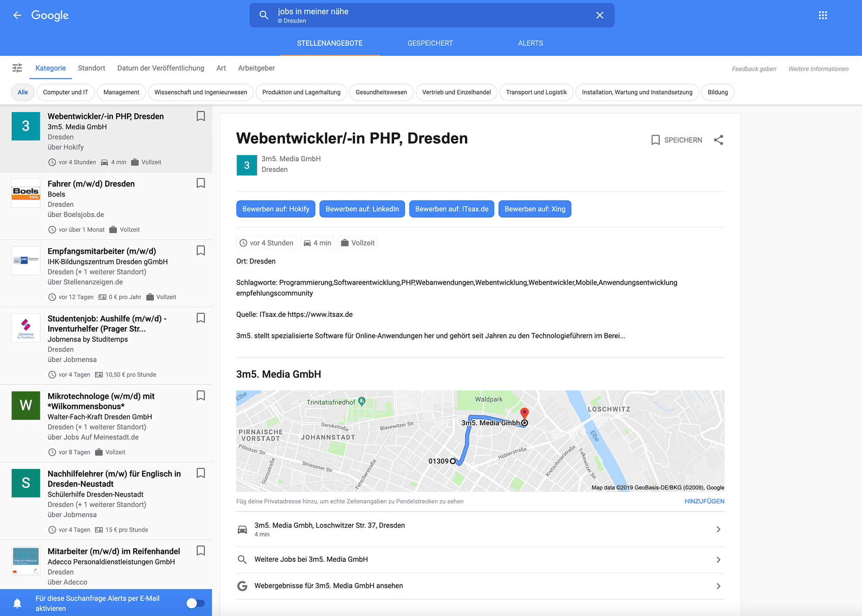This screenshot has width=862, height=616.
Task: Apply via Bewerben auf: LinkedIn
Action: (x=362, y=209)
